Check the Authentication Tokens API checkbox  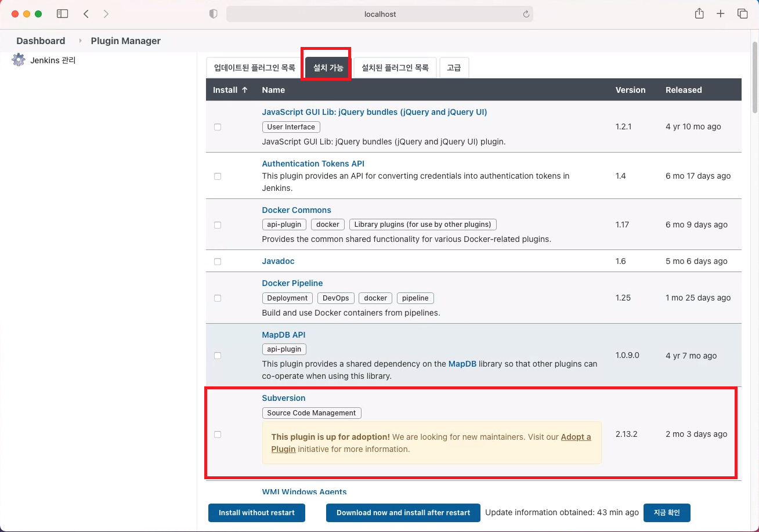point(218,176)
